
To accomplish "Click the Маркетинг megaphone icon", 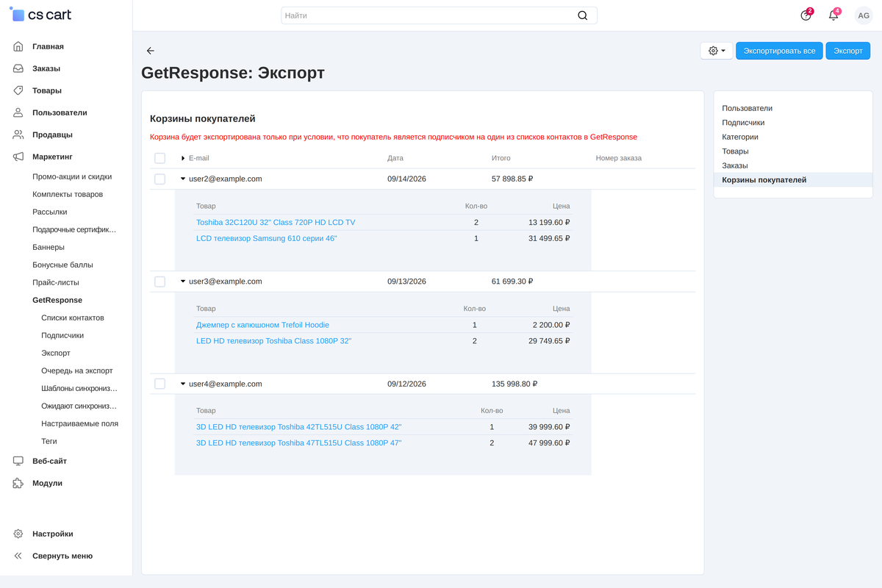I will point(18,157).
